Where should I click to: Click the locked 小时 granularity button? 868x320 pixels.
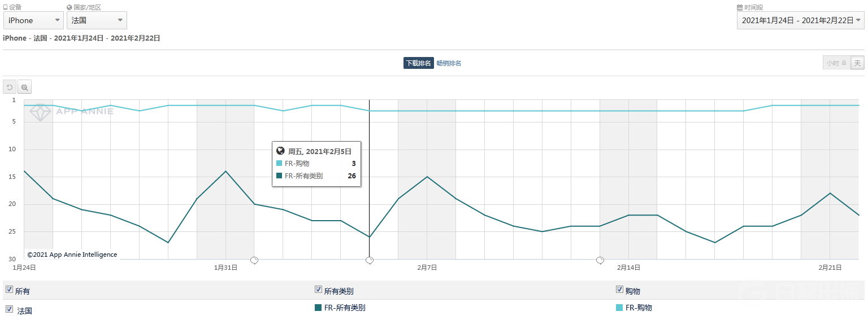point(836,63)
